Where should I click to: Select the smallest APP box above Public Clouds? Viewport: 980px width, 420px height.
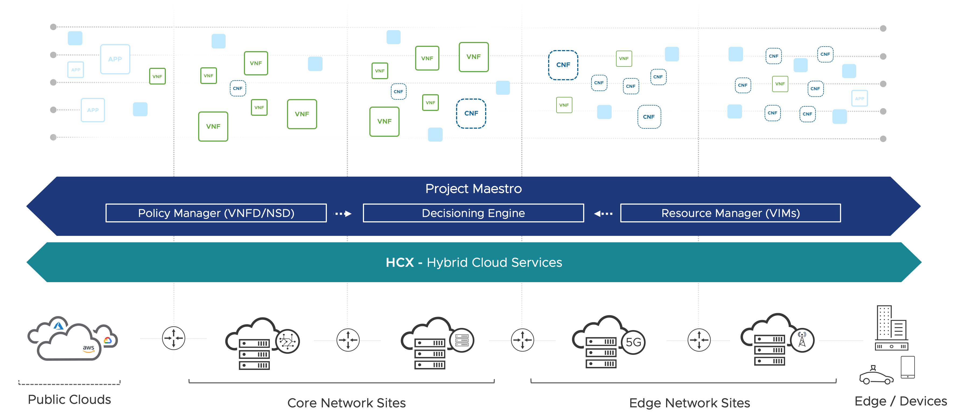[76, 70]
